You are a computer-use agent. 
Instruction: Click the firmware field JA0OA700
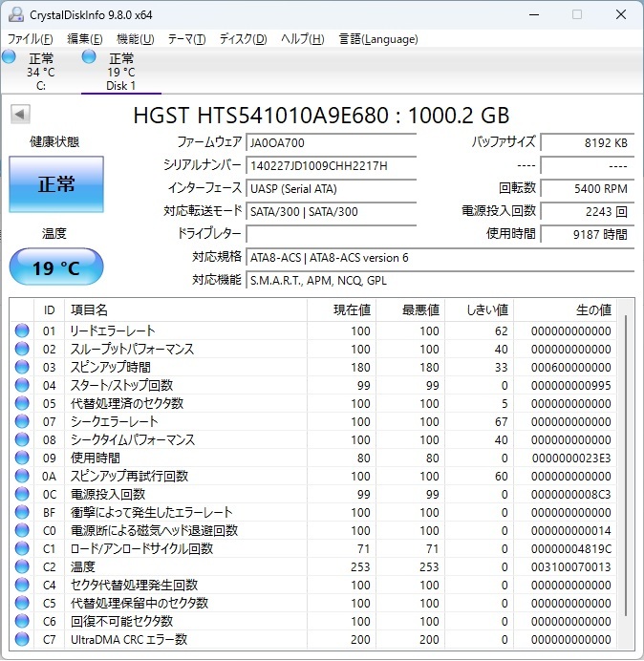[332, 142]
